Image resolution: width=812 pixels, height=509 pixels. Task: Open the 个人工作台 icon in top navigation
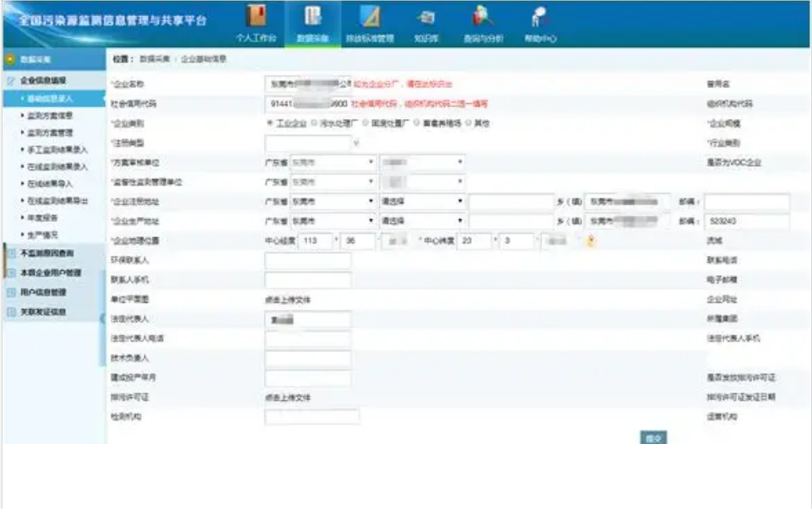point(255,18)
